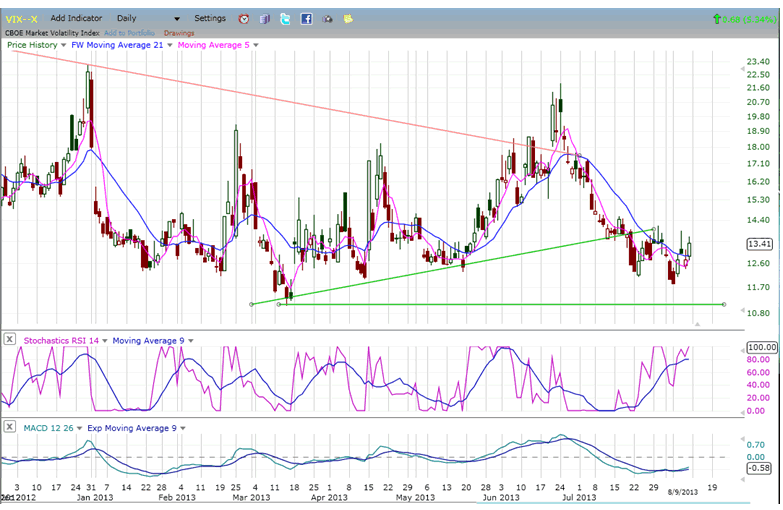Open the Add Indicator menu
Screen dimensions: 783x510
pos(77,18)
